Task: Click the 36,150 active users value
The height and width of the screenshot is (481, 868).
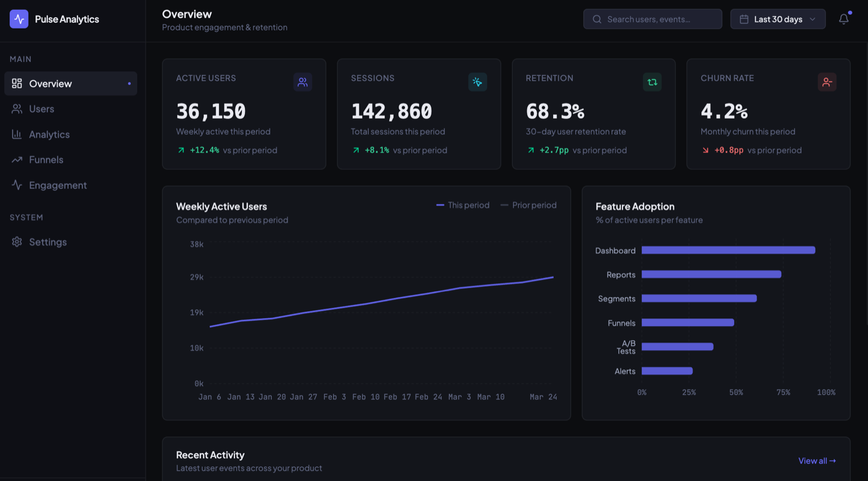Action: (x=211, y=112)
